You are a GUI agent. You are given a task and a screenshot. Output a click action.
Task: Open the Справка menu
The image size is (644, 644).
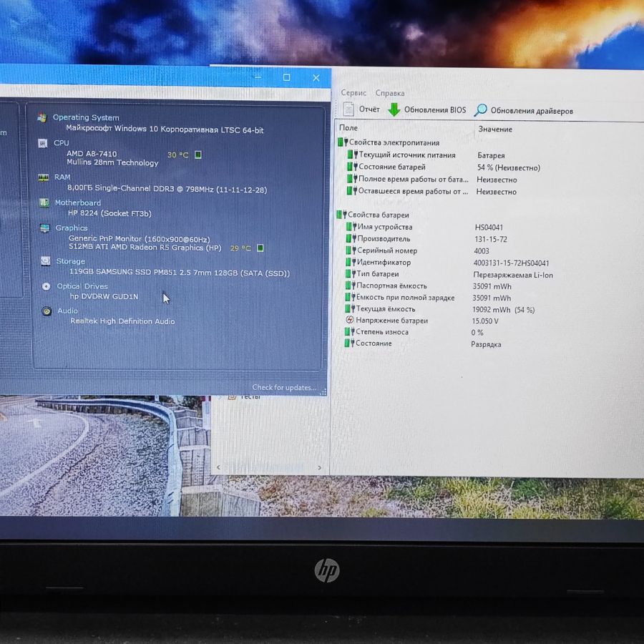[390, 93]
